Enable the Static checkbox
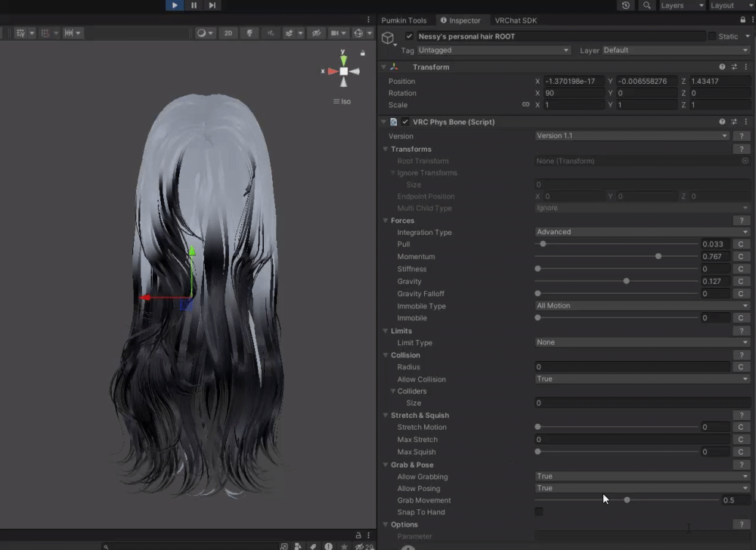The width and height of the screenshot is (756, 550). click(711, 36)
